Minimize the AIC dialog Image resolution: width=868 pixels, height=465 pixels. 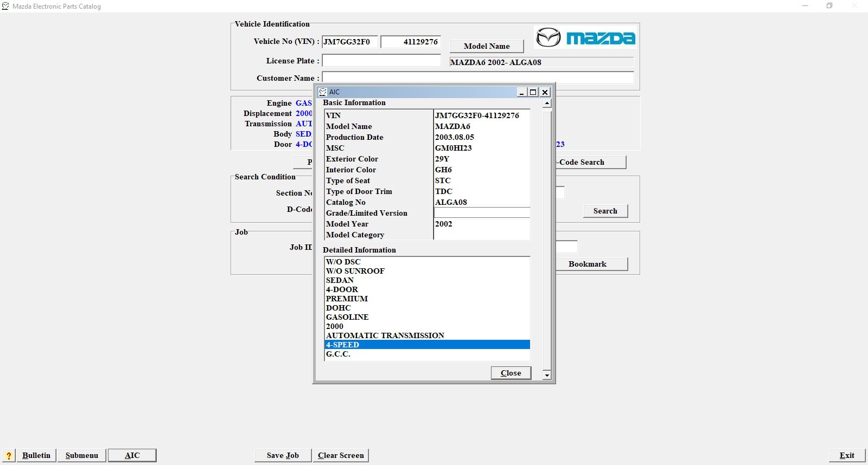[x=521, y=92]
